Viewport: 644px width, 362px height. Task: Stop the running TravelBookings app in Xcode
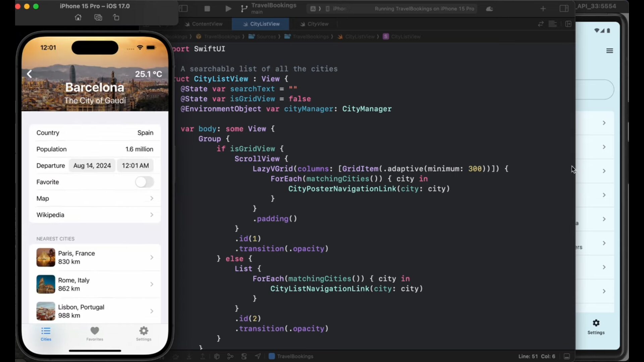(x=207, y=9)
